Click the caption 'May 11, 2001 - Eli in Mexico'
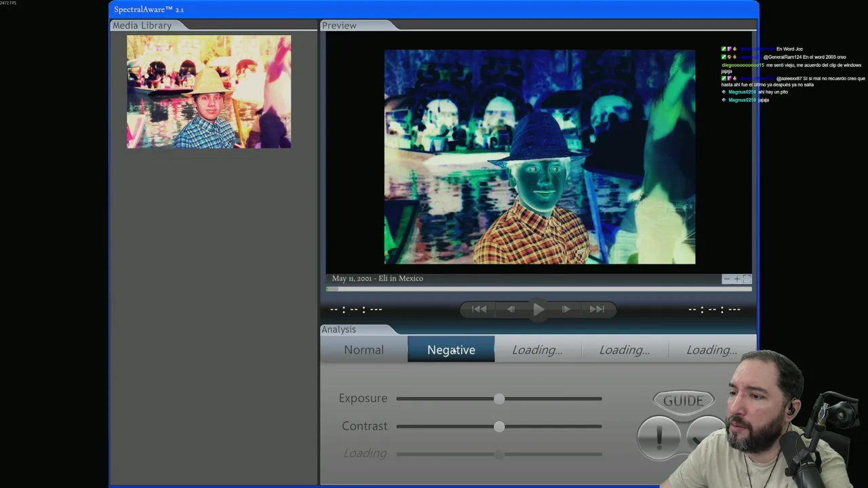Viewport: 868px width, 488px height. click(378, 279)
